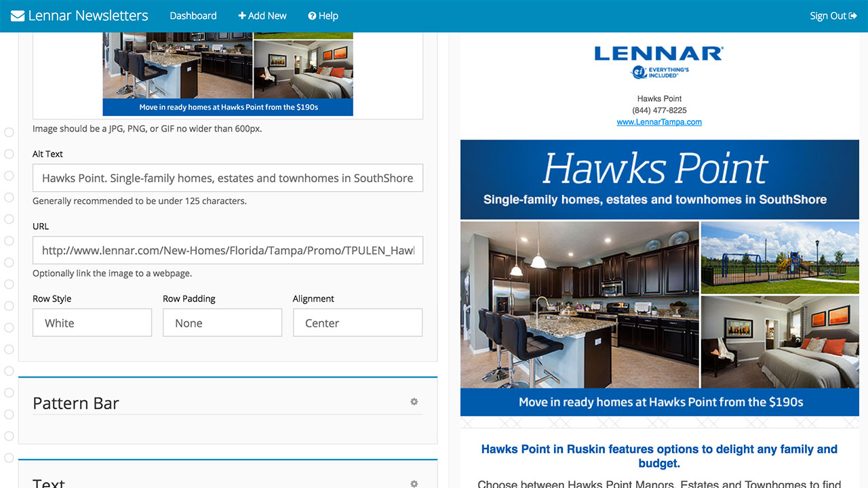The height and width of the screenshot is (488, 868).
Task: Click the Alt Text input field
Action: 228,178
